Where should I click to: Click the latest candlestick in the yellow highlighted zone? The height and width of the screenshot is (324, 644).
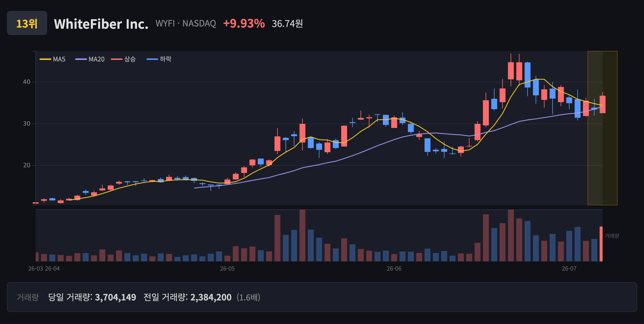[x=602, y=104]
